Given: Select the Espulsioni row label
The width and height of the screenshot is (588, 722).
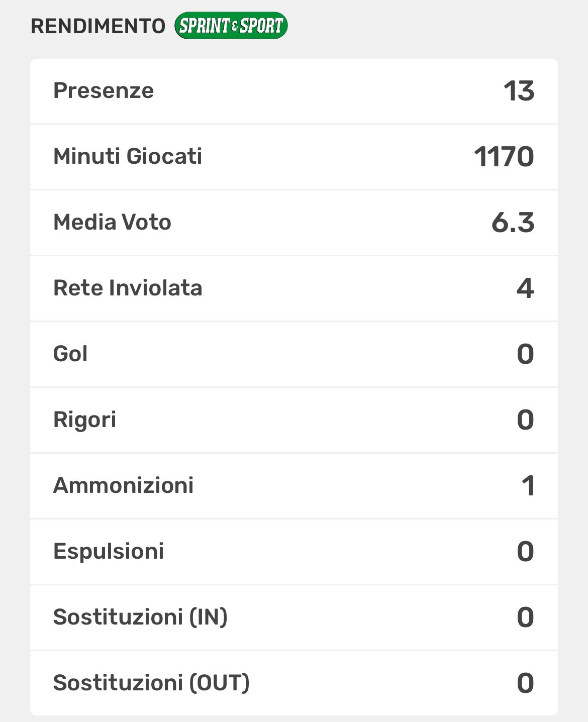Looking at the screenshot, I should pyautogui.click(x=109, y=551).
